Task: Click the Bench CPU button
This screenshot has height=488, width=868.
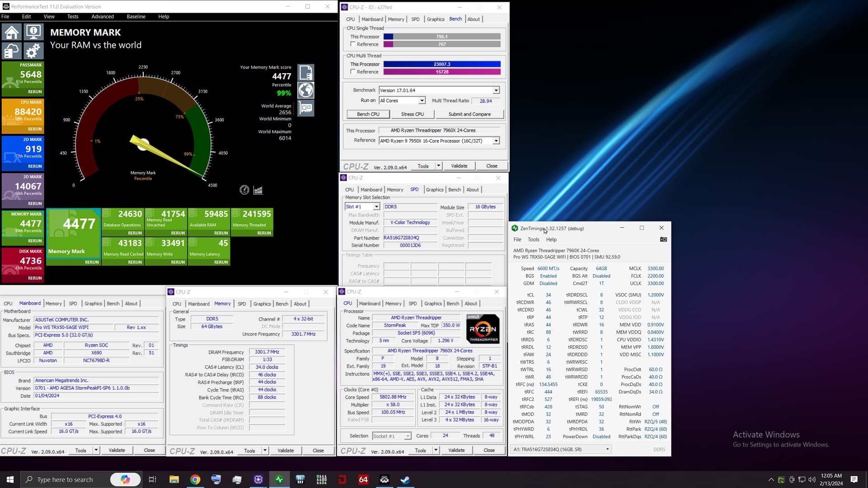Action: (368, 114)
